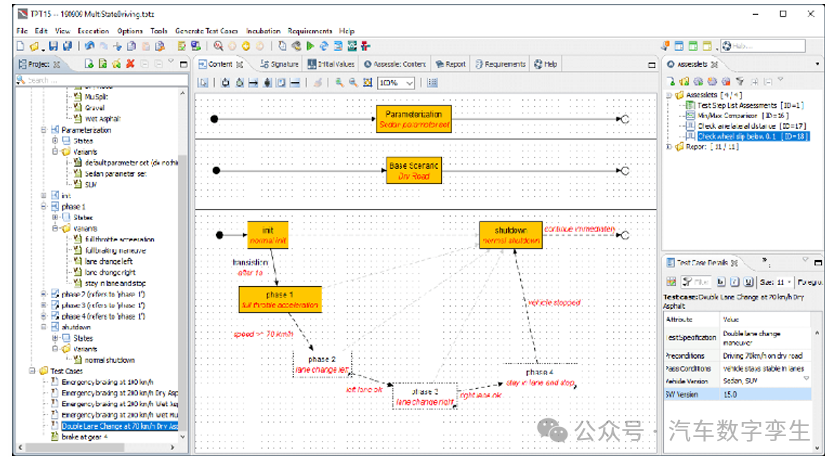Maximize the Project panel view
This screenshot has width=838, height=465.
click(x=183, y=65)
